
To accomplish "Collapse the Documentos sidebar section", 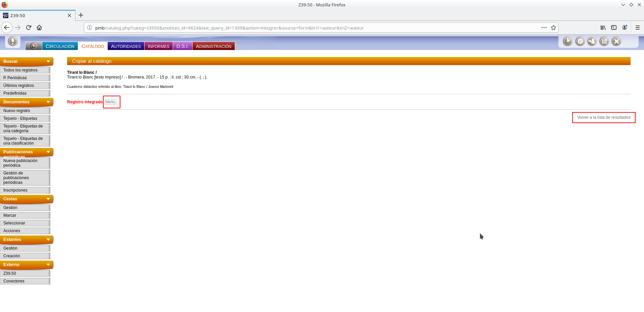I will (48, 102).
